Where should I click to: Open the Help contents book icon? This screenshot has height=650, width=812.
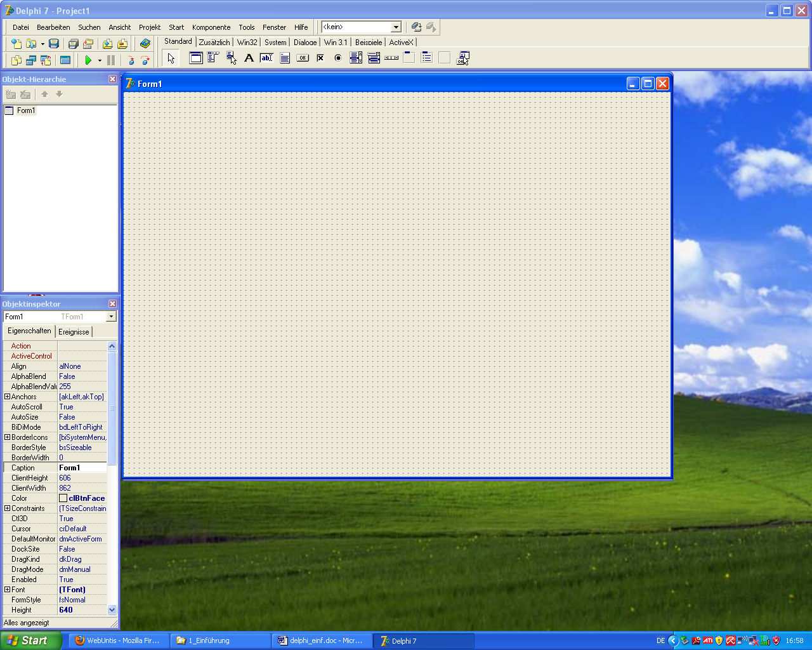pyautogui.click(x=145, y=44)
